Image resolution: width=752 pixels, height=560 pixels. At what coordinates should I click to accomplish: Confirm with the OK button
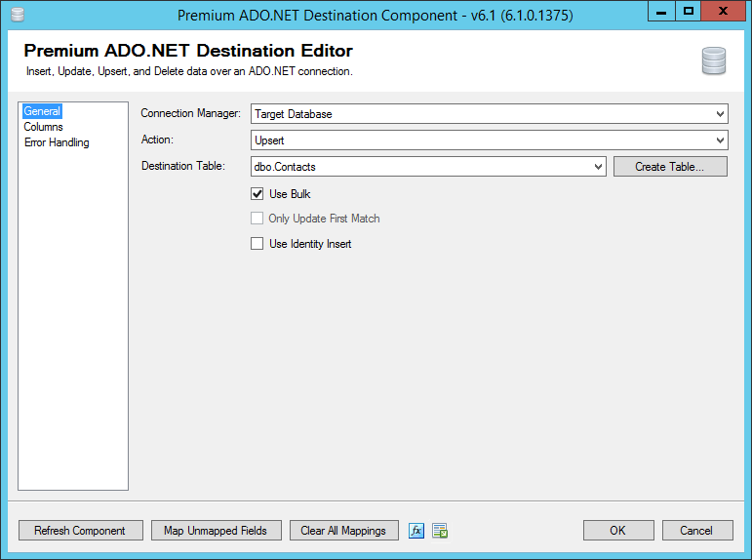[x=618, y=531]
